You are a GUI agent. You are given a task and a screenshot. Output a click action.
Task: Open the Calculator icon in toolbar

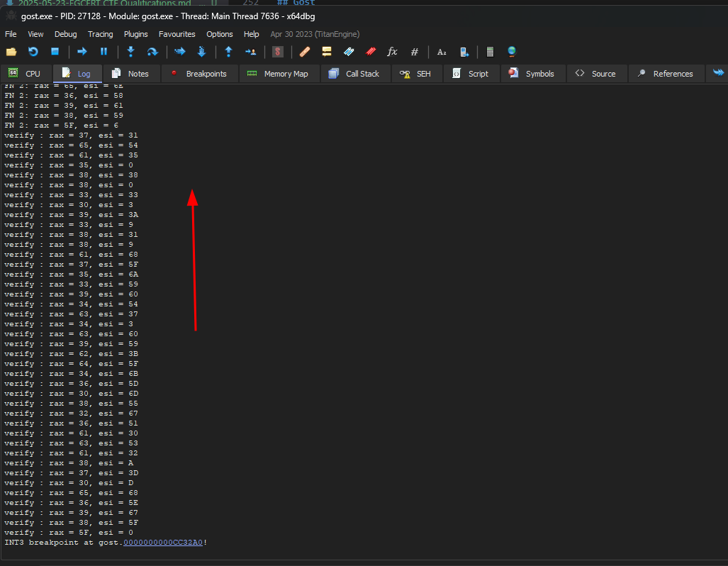point(490,52)
